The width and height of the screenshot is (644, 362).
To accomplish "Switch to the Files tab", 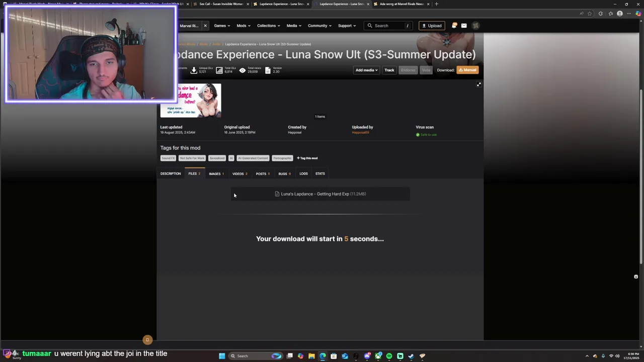I will click(x=194, y=174).
